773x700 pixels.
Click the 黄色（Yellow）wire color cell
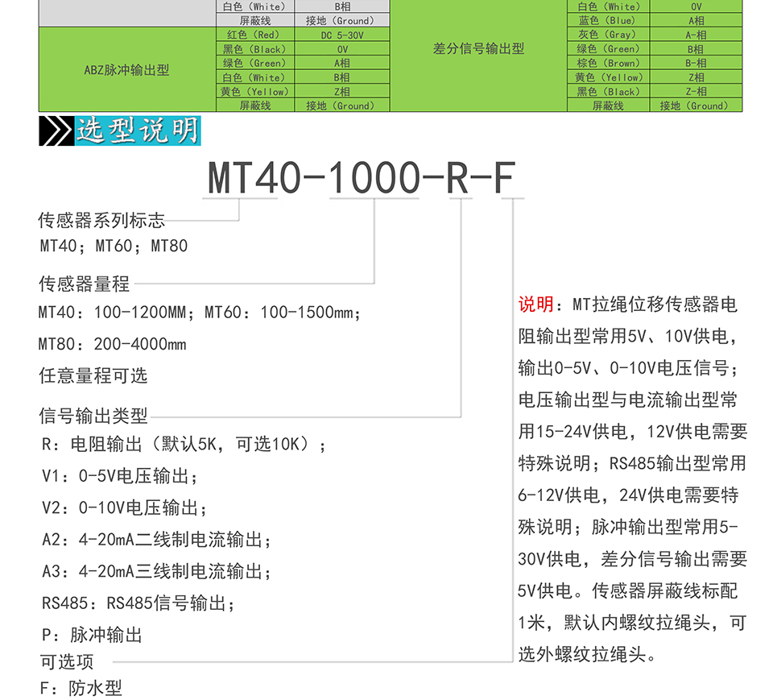tap(254, 91)
